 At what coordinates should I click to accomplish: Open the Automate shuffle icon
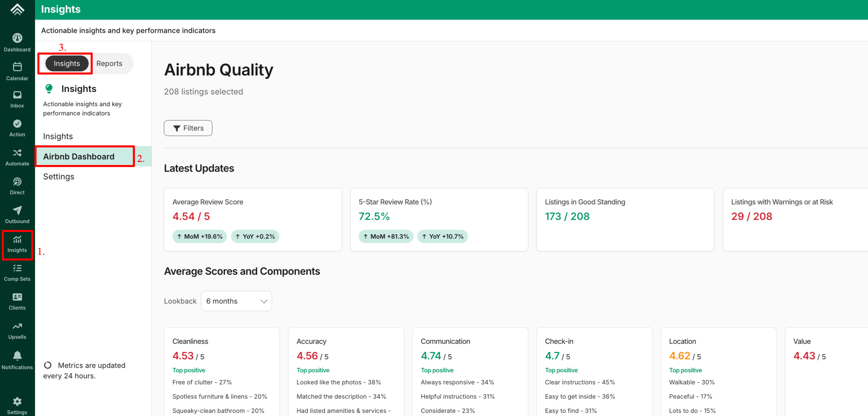point(17,157)
